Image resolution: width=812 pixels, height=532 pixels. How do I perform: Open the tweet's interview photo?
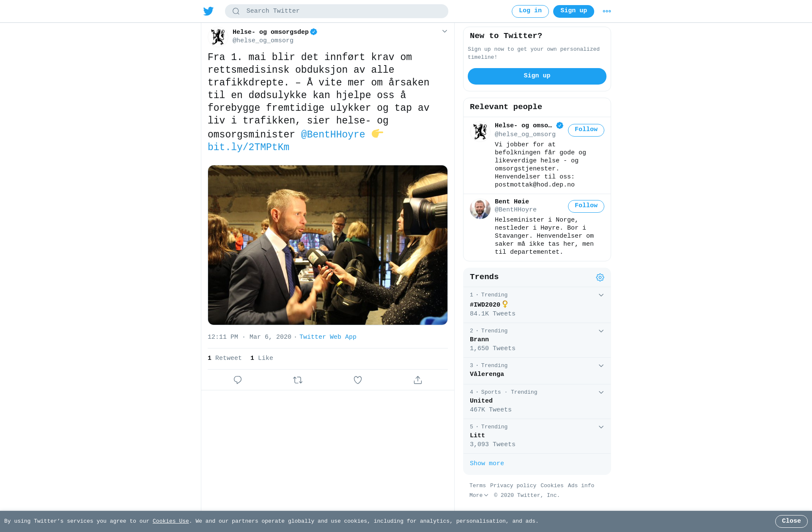click(x=328, y=245)
